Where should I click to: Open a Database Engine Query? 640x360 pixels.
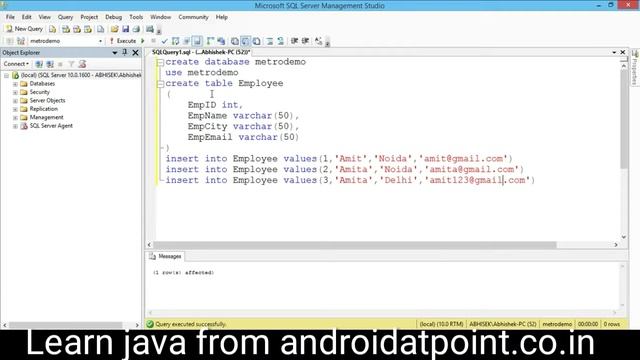tap(52, 29)
